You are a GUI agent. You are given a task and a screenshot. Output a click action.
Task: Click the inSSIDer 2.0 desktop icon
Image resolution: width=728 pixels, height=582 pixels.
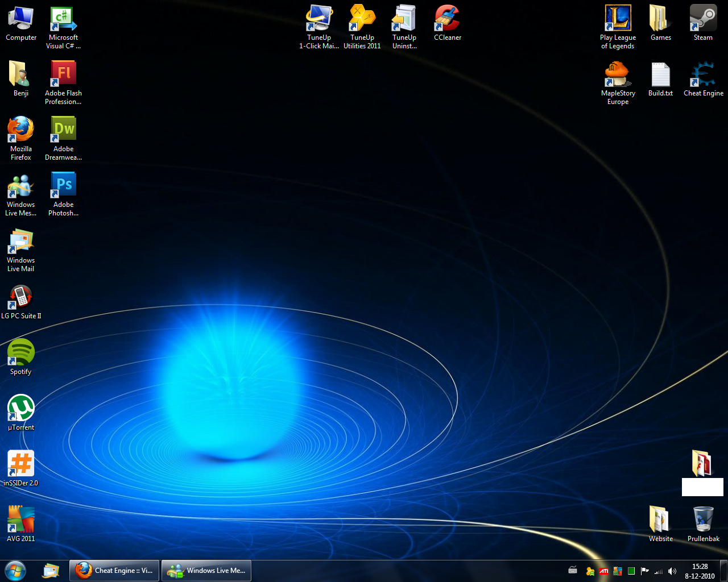pos(21,465)
